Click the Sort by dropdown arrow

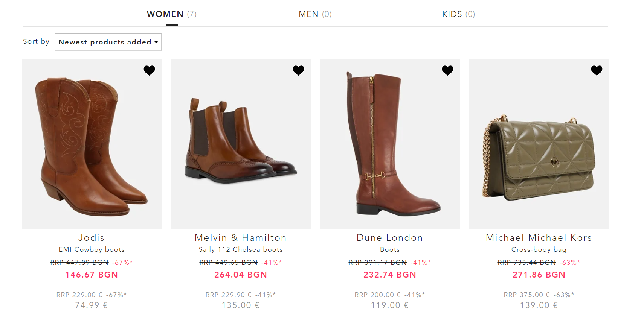[156, 42]
